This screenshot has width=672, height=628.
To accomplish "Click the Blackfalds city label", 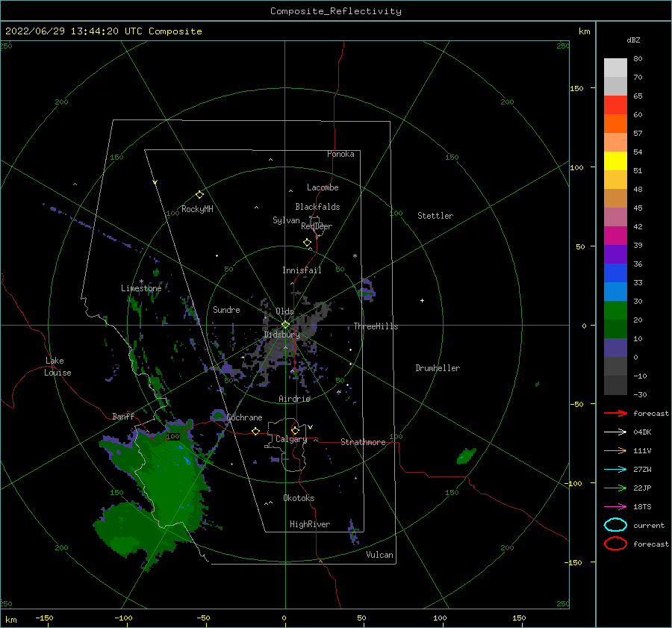I will tap(317, 207).
